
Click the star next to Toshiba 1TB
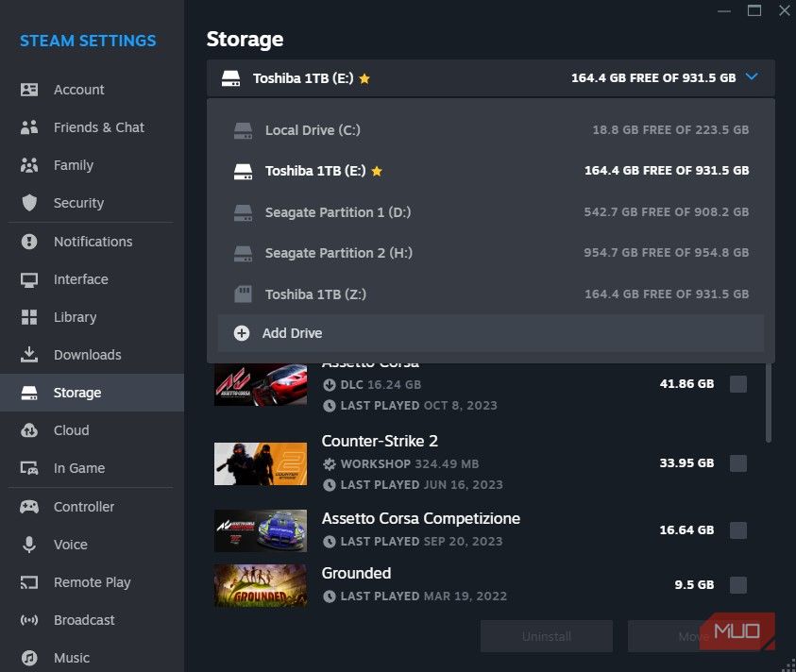click(x=364, y=79)
